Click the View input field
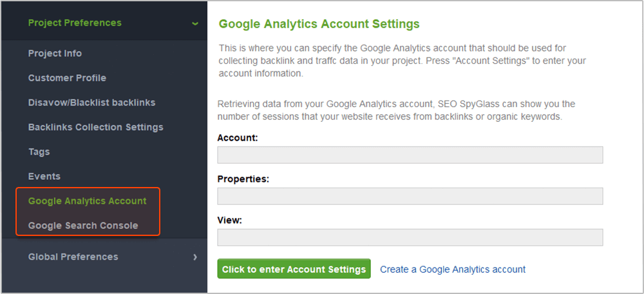644x294 pixels. [x=410, y=237]
